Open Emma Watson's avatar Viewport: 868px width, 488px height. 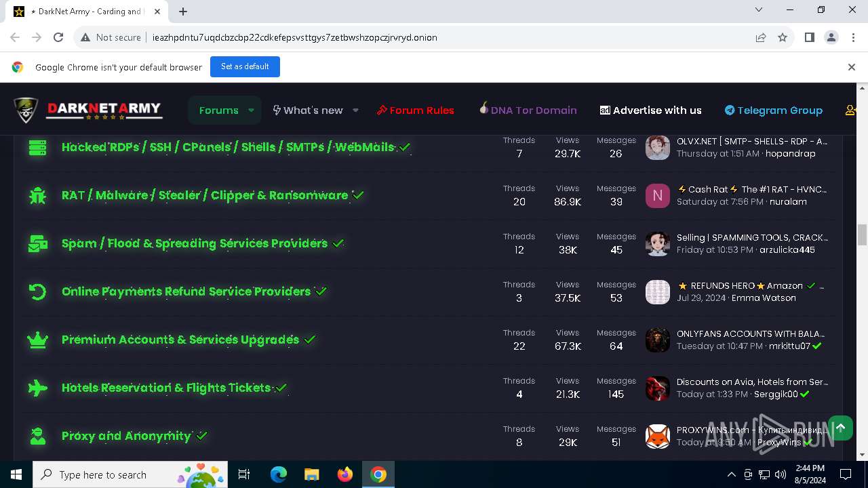tap(657, 291)
